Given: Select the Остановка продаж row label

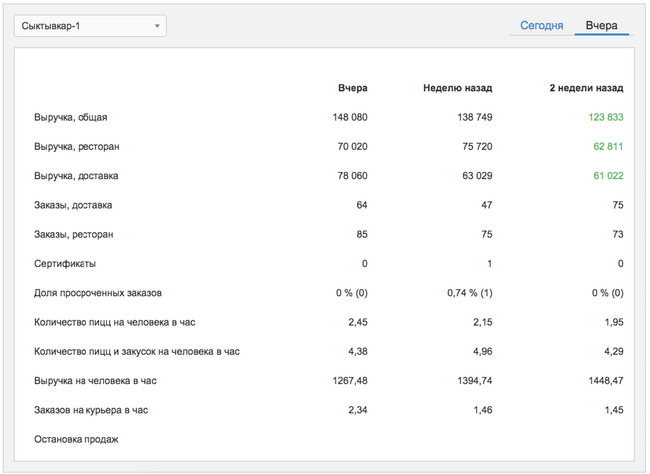Looking at the screenshot, I should pyautogui.click(x=76, y=440).
